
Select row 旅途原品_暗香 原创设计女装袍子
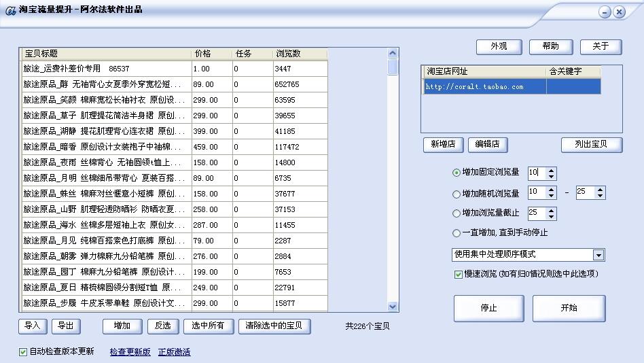point(174,147)
